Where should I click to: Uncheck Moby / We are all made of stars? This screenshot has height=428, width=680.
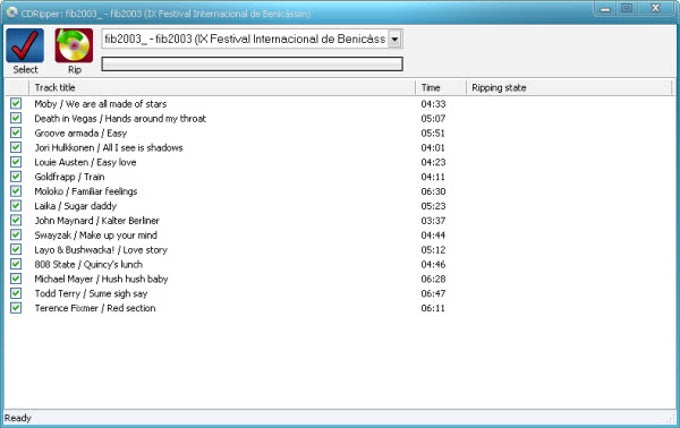[16, 103]
